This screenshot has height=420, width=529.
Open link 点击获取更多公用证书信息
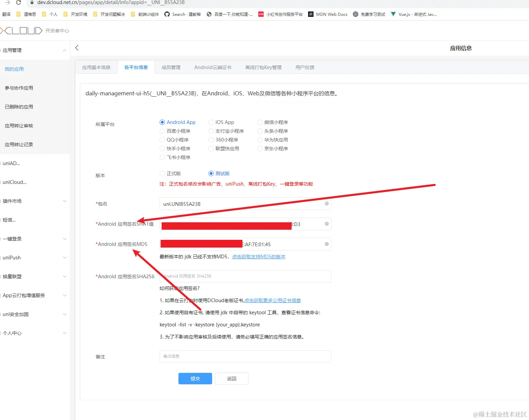pos(272,300)
